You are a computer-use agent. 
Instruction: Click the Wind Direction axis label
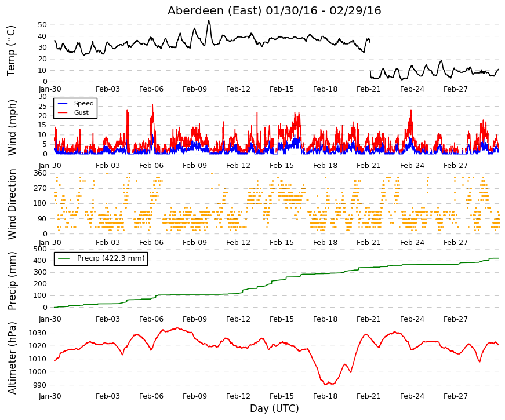(x=12, y=204)
